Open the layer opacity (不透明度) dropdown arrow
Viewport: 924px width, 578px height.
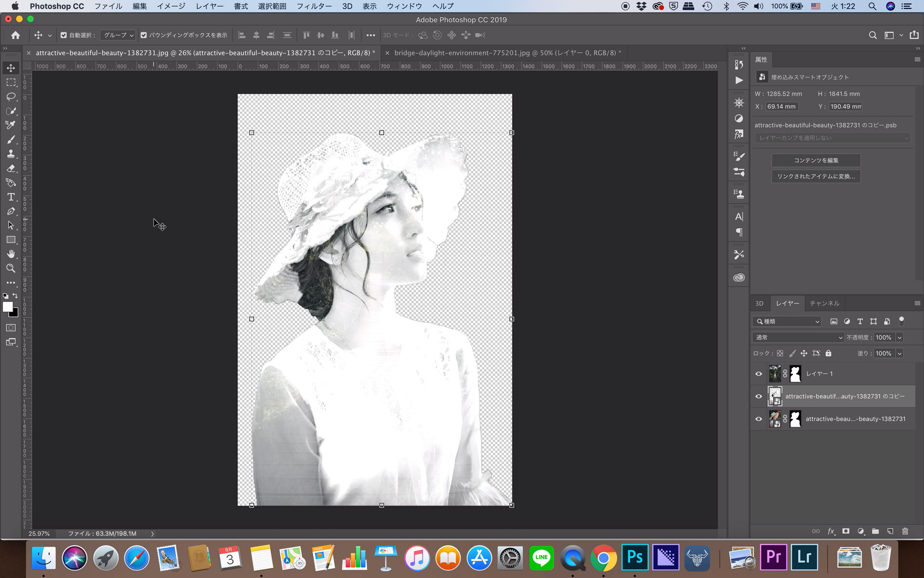point(899,337)
